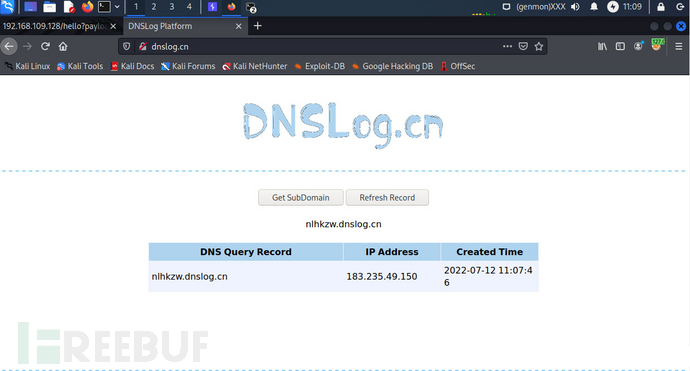Click the proxy extension icon
The height and width of the screenshot is (371, 690).
657,45
